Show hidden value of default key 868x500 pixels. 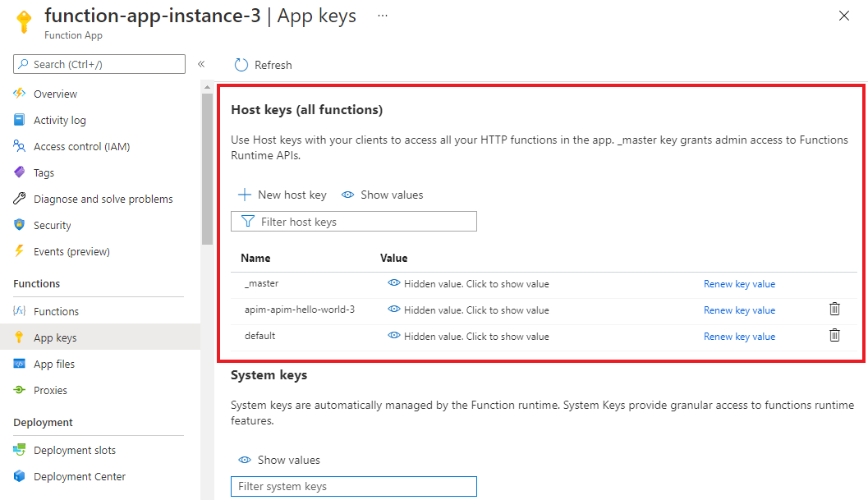tap(468, 336)
